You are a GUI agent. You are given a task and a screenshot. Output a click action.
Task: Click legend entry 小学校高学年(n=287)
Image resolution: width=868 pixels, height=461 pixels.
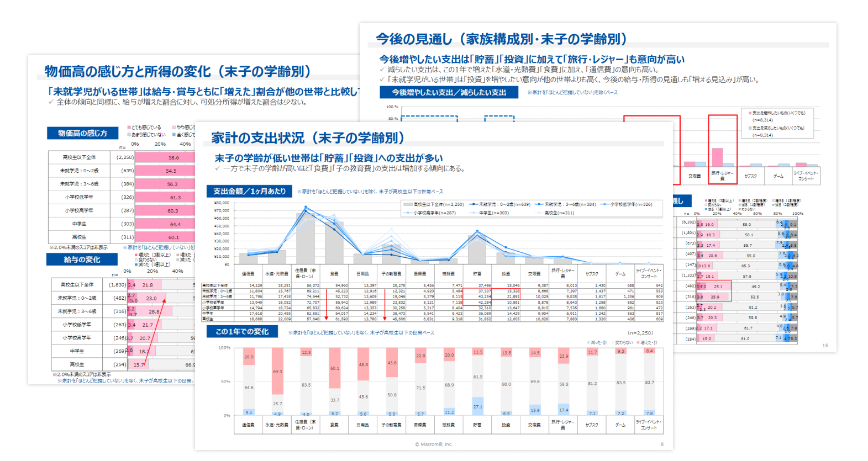[430, 213]
